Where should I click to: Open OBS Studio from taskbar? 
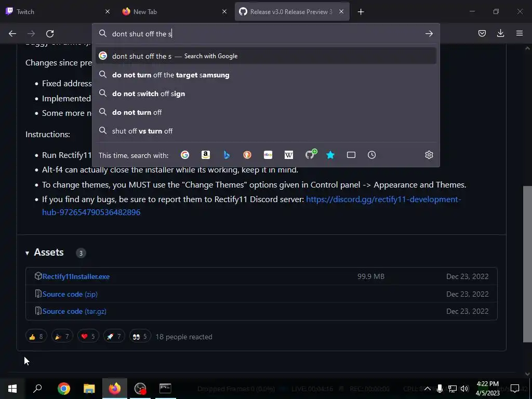coord(140,389)
